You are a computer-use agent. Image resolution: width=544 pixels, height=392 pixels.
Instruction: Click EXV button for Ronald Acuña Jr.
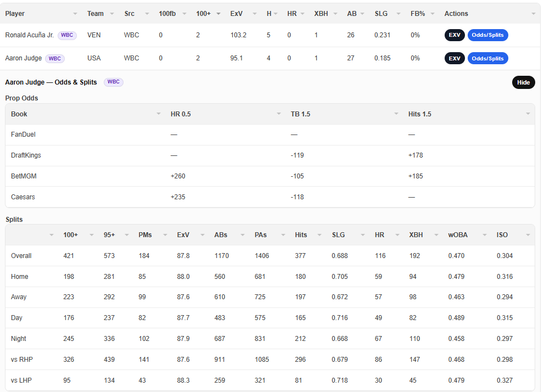pyautogui.click(x=455, y=35)
